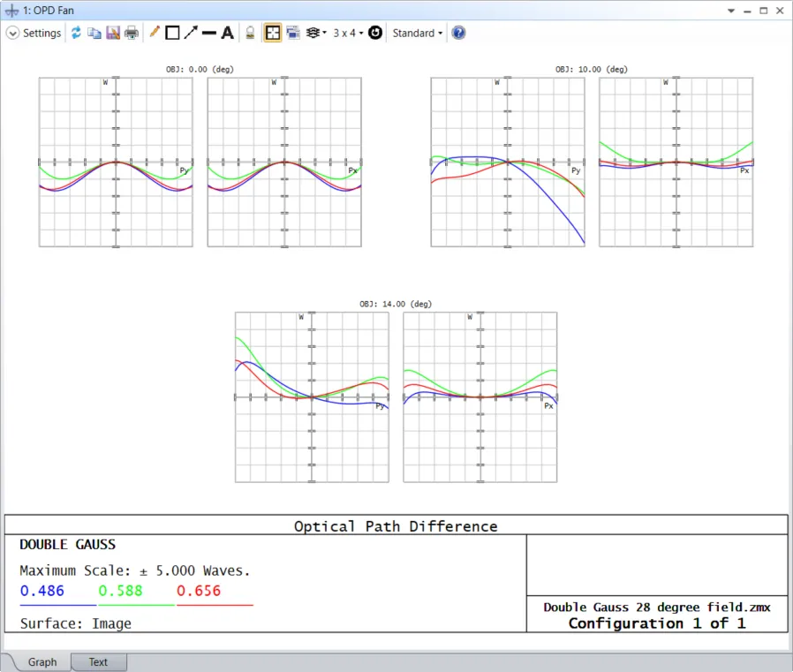Image resolution: width=793 pixels, height=672 pixels.
Task: Print the OPD Fan window
Action: click(132, 33)
